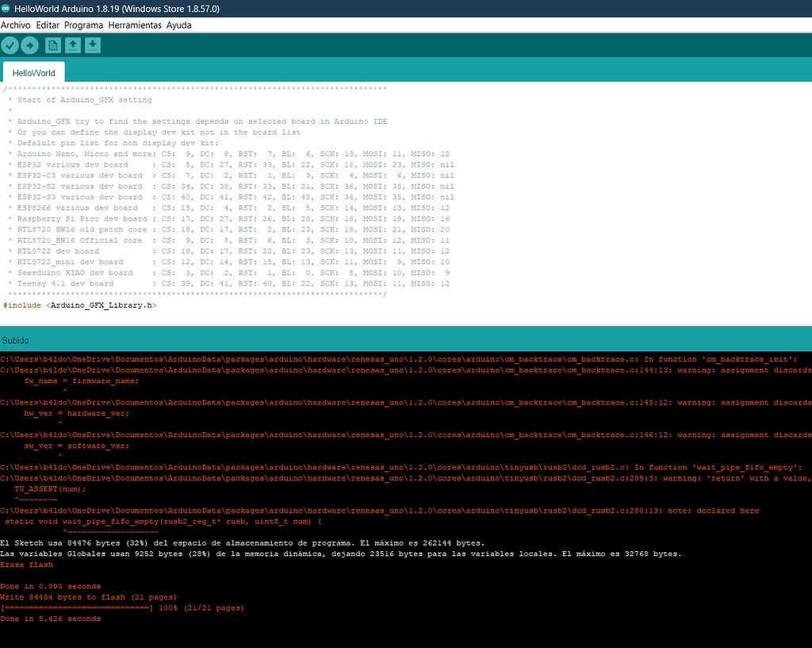
Task: Click 'Erase flash' console line
Action: [26, 566]
